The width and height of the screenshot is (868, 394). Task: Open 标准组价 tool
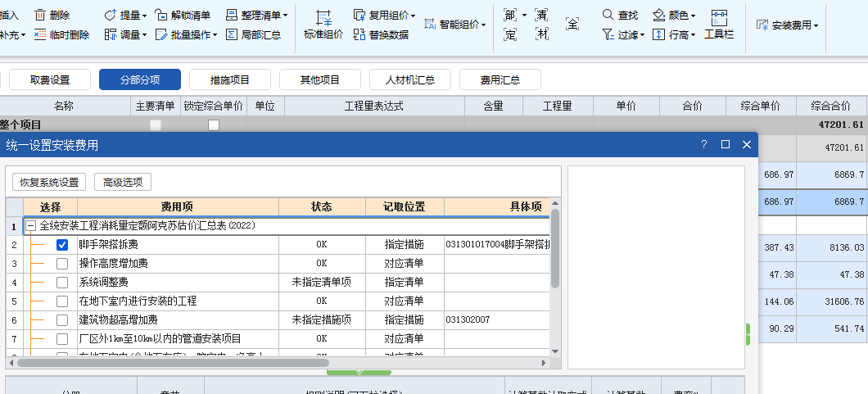pos(323,25)
